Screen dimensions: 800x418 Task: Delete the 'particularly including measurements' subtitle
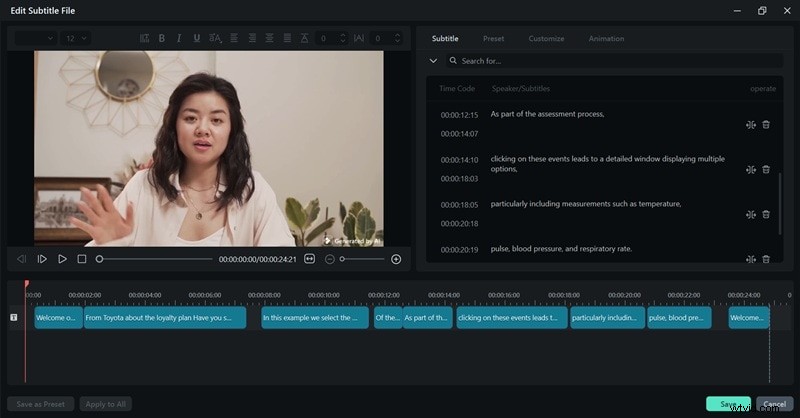(x=766, y=214)
